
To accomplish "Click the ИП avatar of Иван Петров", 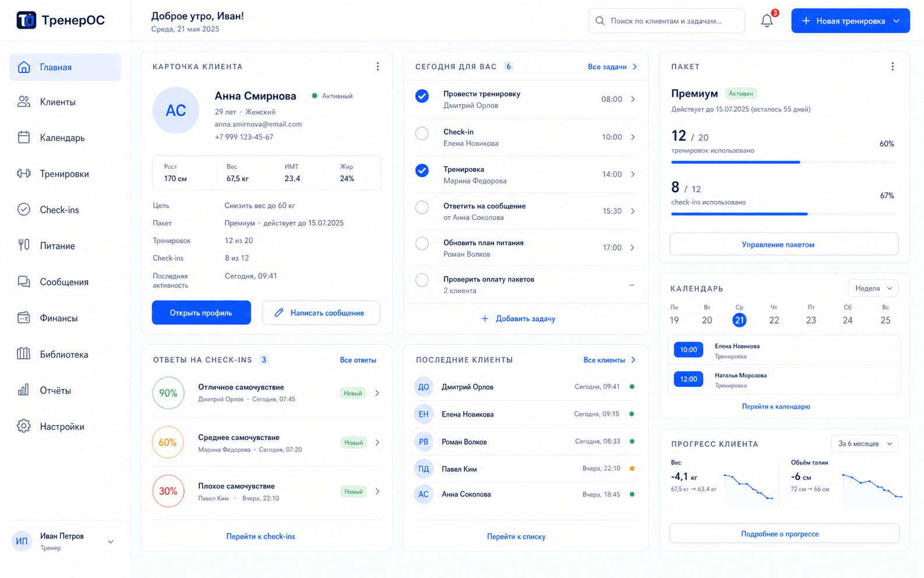I will (x=22, y=541).
